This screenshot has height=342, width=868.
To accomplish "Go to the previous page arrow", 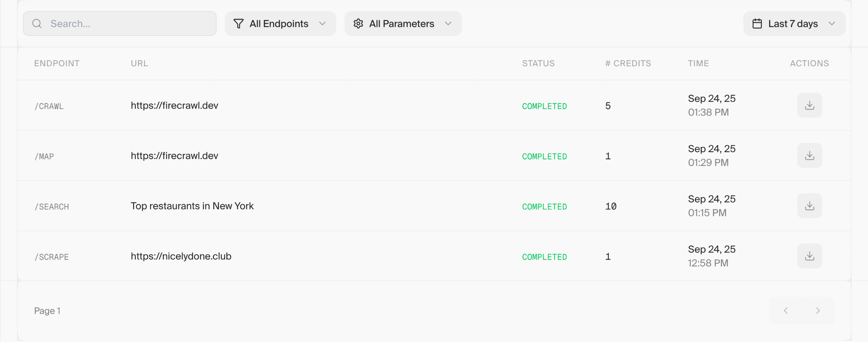I will 785,311.
